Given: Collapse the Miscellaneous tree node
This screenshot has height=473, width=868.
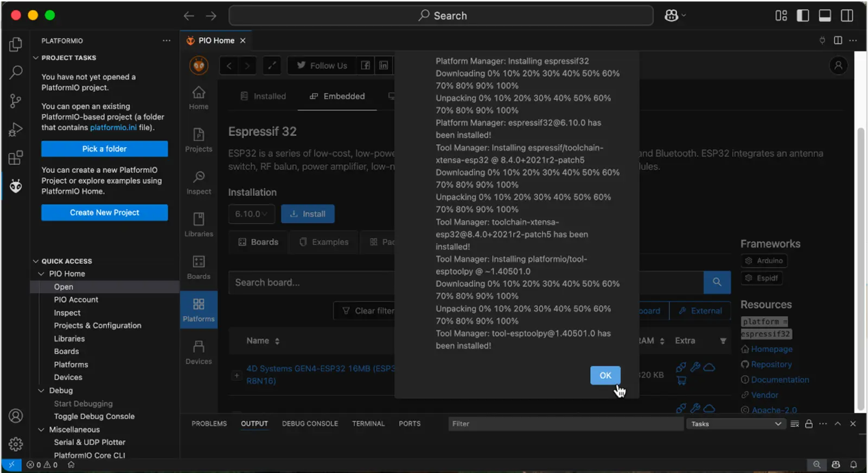Looking at the screenshot, I should point(41,430).
